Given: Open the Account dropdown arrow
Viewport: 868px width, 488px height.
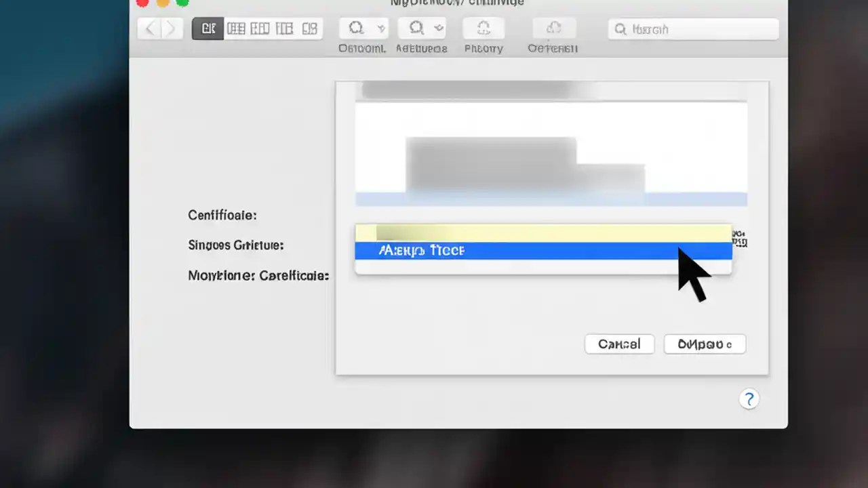Looking at the screenshot, I should (381, 28).
